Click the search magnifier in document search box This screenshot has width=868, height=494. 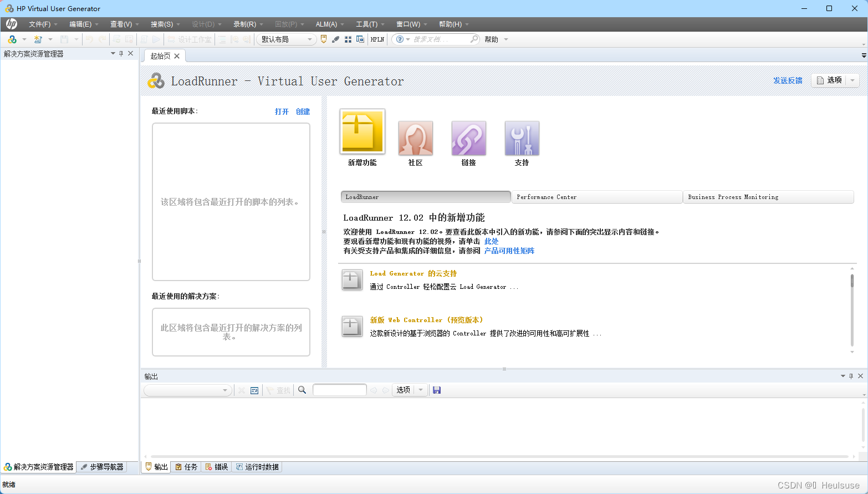[474, 39]
